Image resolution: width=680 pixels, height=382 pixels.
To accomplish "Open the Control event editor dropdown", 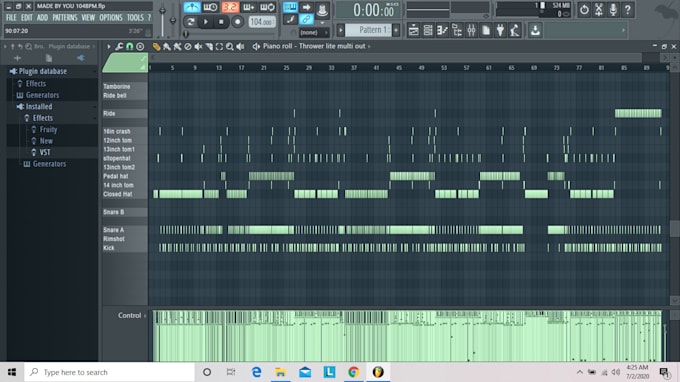I will pos(132,316).
